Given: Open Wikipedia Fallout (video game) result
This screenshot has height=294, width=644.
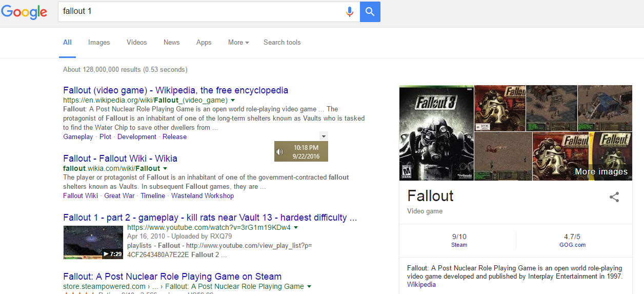Looking at the screenshot, I should 176,90.
